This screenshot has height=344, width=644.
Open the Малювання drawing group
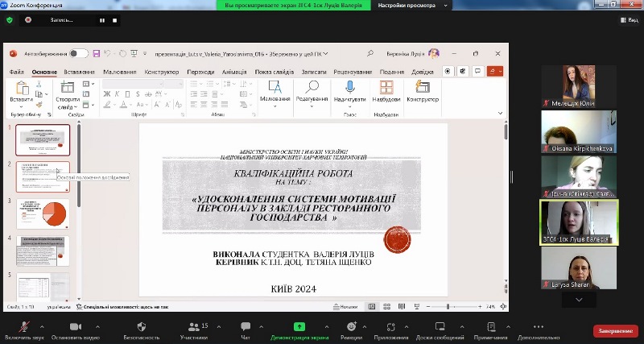click(x=275, y=94)
